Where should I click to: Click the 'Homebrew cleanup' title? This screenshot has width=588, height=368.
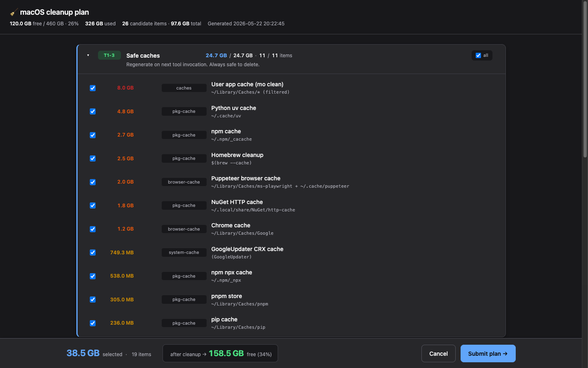click(x=237, y=155)
